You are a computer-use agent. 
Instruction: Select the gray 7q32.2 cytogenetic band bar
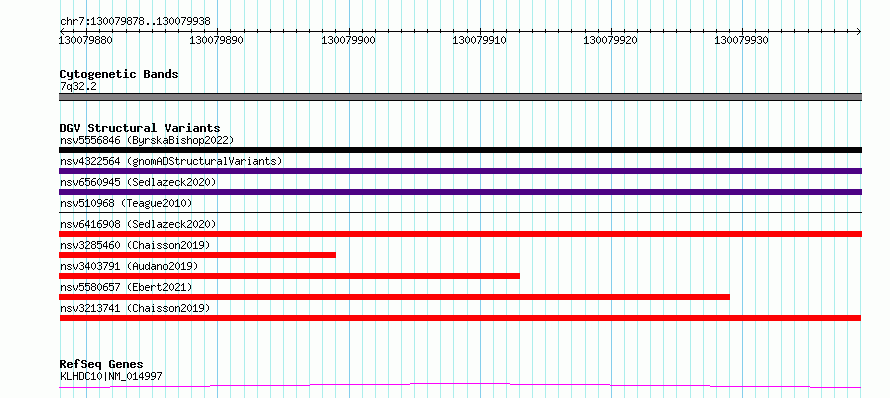pos(460,97)
